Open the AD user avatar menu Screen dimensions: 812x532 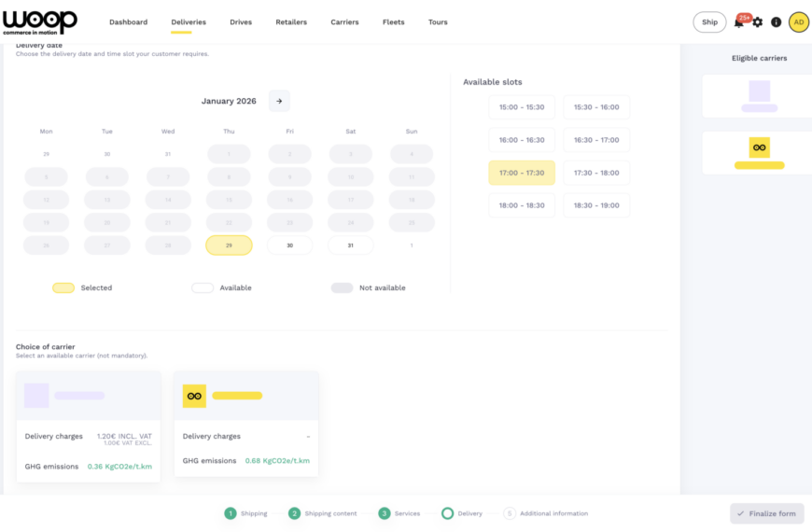(x=798, y=22)
